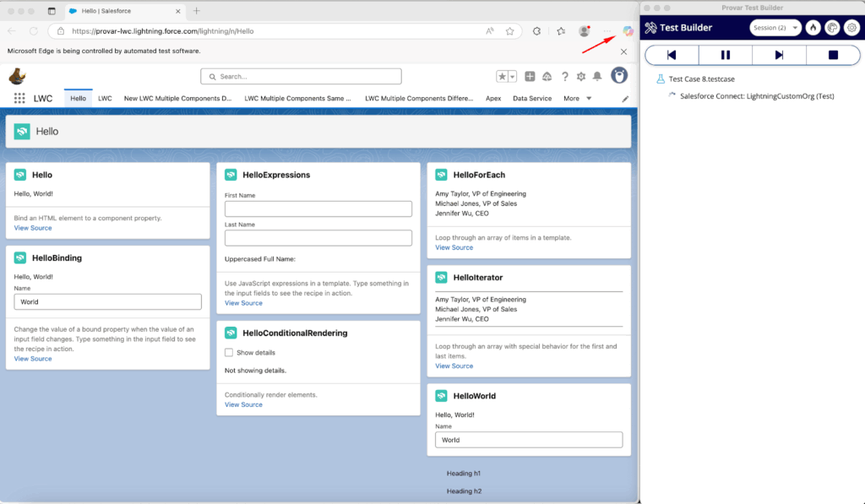Click View Source in the HelloIterator card
Screen dimensions: 865x504
click(x=454, y=366)
